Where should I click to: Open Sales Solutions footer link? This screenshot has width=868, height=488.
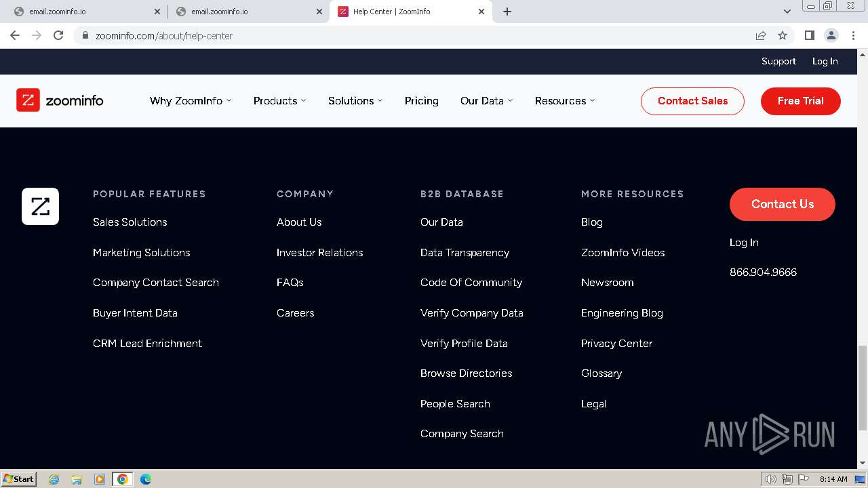click(130, 222)
